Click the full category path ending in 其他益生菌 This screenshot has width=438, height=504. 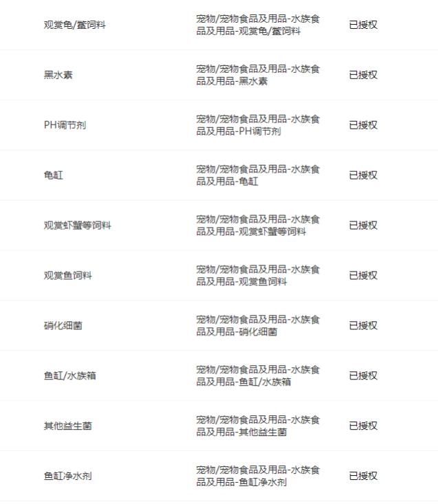(258, 426)
